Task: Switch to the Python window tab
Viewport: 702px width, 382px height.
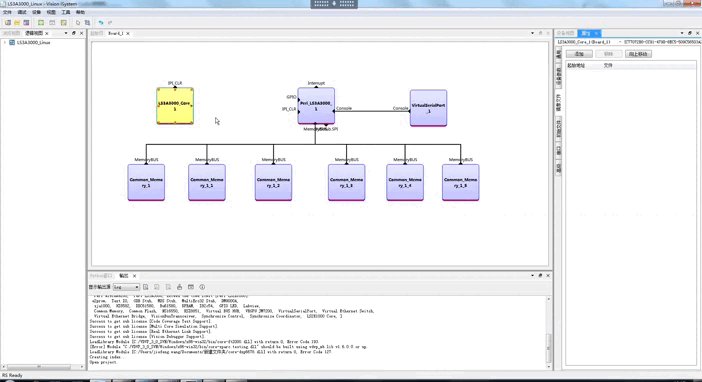Action: (101, 276)
